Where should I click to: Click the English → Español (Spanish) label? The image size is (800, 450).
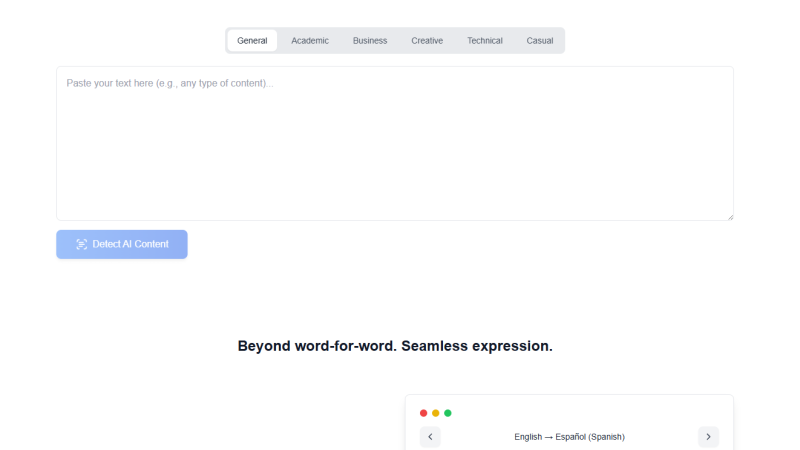coord(569,437)
